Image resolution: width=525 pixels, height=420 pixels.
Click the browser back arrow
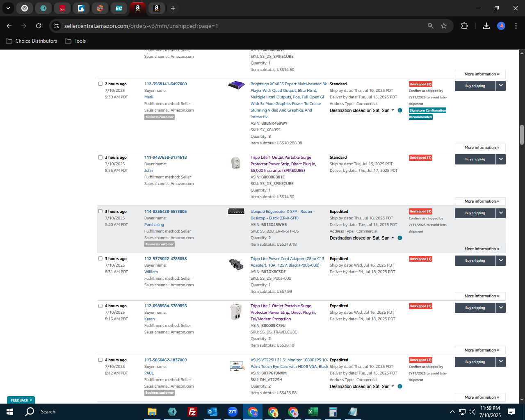[x=9, y=26]
